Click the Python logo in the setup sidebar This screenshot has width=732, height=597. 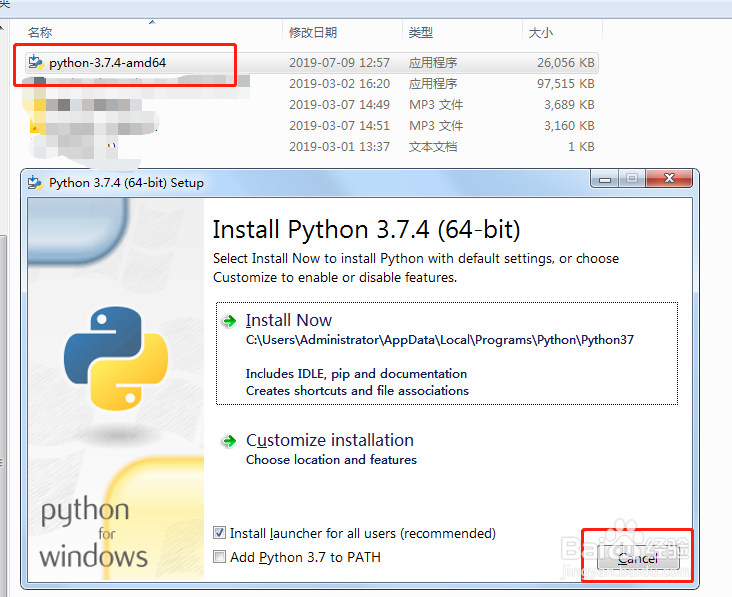tap(116, 359)
